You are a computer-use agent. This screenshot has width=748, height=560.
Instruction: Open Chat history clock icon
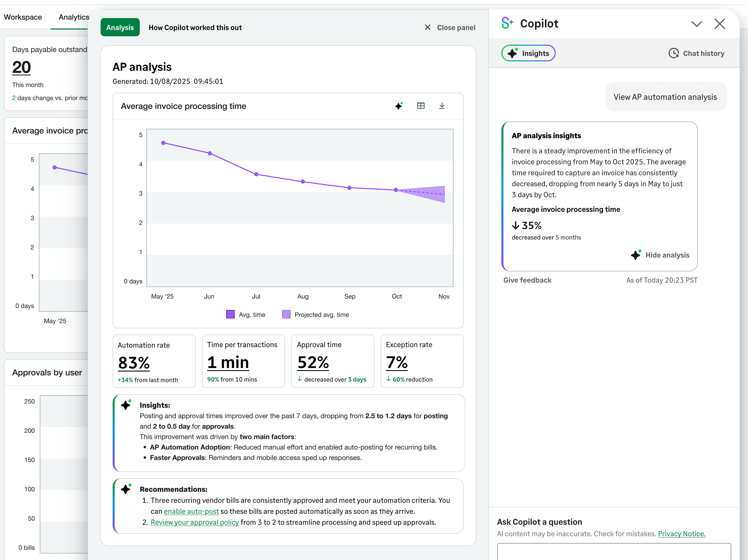point(673,53)
